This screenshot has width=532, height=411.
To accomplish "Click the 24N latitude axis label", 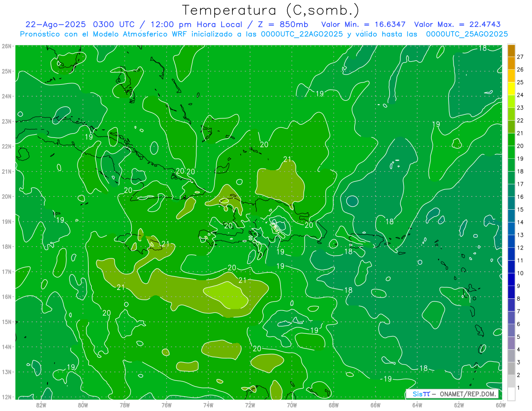I will (7, 96).
